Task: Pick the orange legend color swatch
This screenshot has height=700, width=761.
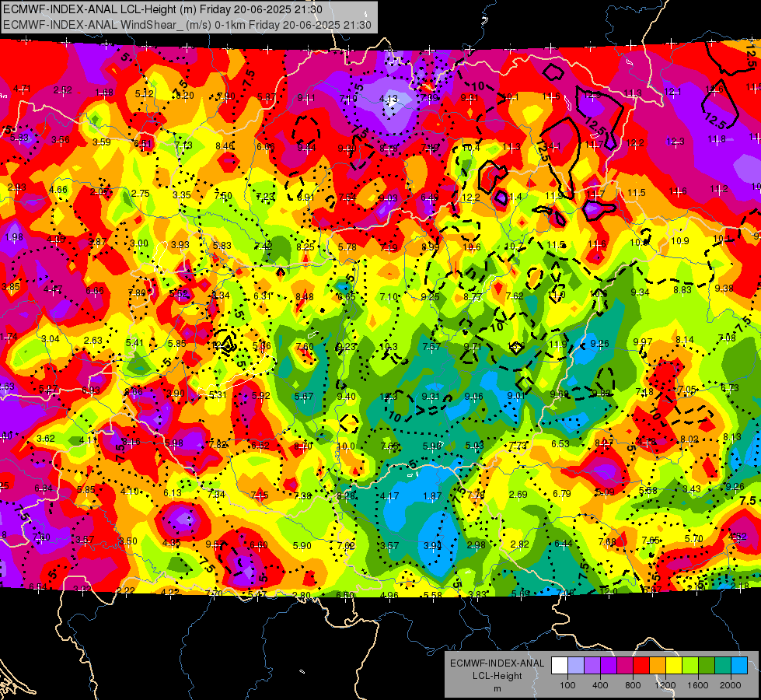Action: click(658, 666)
